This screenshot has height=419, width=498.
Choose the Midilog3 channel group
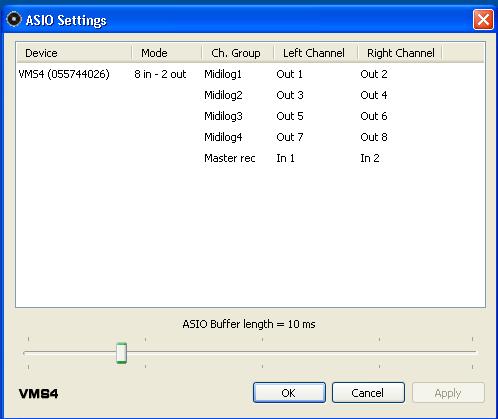[x=223, y=116]
